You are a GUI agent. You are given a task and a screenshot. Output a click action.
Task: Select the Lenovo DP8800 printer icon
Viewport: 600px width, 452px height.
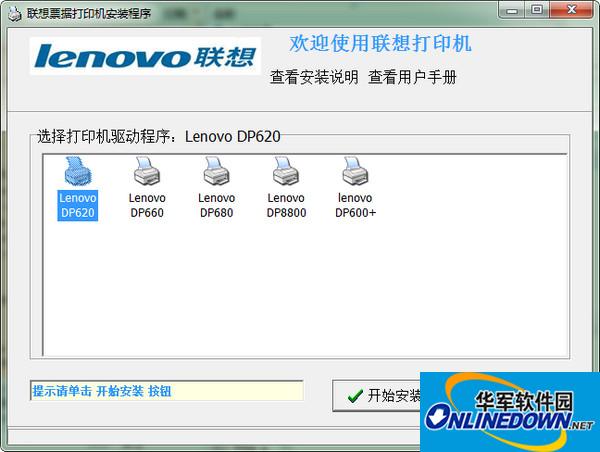tap(286, 171)
